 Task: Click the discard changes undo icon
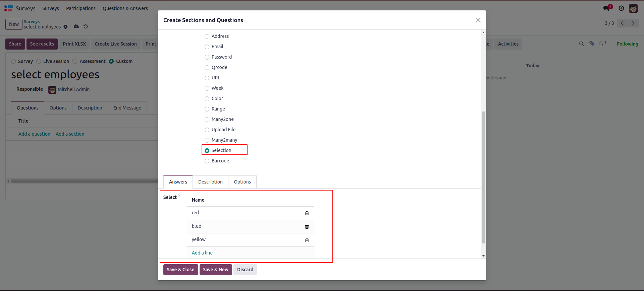pyautogui.click(x=86, y=26)
